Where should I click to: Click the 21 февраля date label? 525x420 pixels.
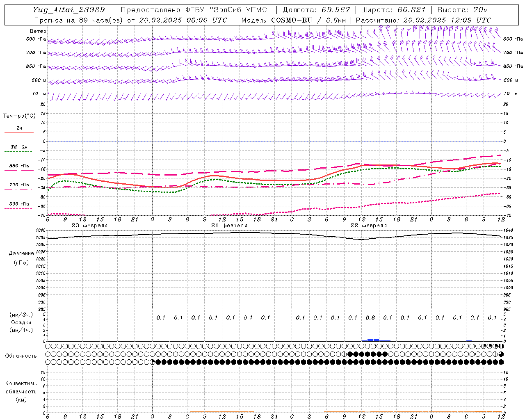point(229,226)
